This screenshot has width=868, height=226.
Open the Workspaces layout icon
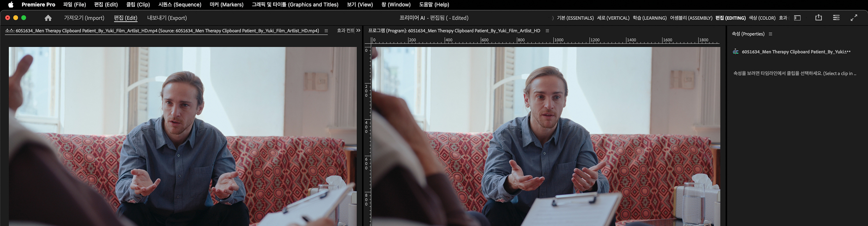coord(797,18)
